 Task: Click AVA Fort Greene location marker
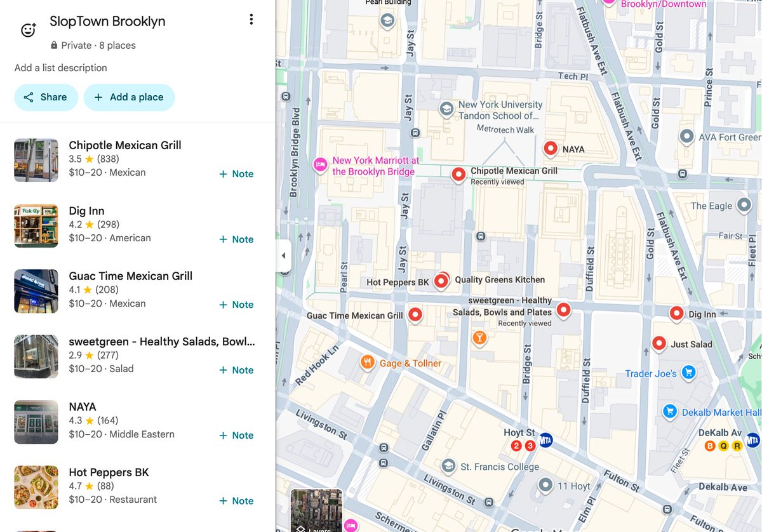686,136
